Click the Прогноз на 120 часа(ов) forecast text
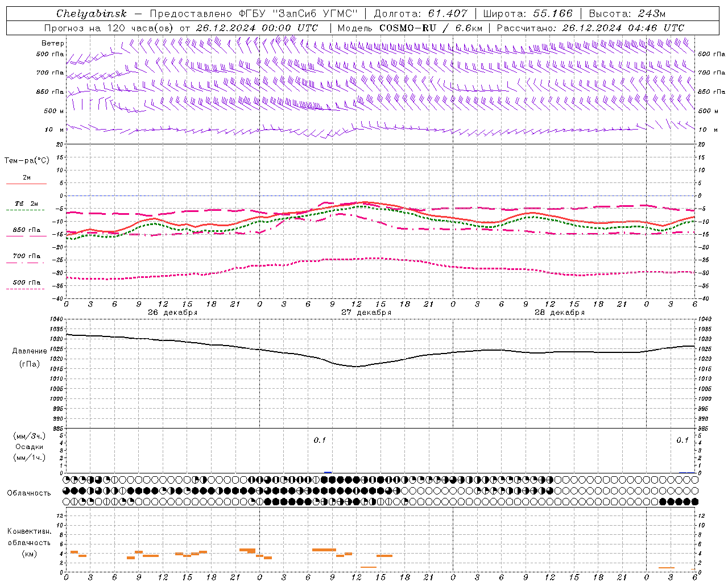The height and width of the screenshot is (582, 728). pos(110,28)
